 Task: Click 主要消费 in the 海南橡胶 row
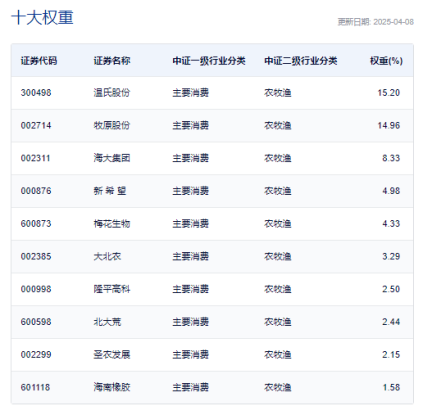(191, 387)
